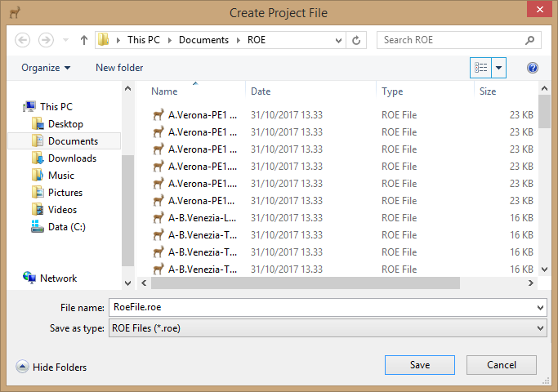Open the Organize menu
The width and height of the screenshot is (558, 392).
tap(46, 68)
